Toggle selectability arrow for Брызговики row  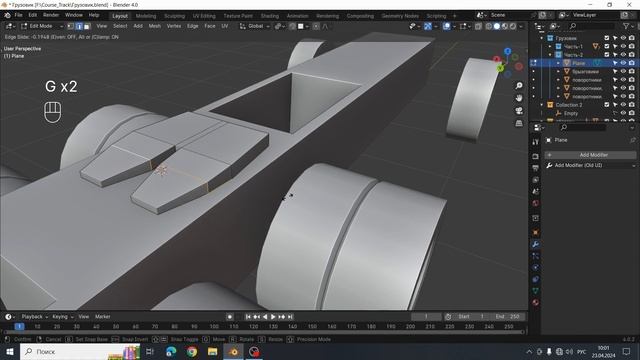click(615, 71)
